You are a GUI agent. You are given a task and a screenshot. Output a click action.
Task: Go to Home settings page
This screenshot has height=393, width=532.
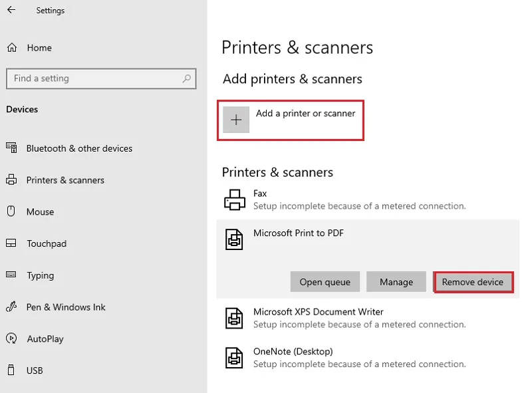pyautogui.click(x=39, y=48)
